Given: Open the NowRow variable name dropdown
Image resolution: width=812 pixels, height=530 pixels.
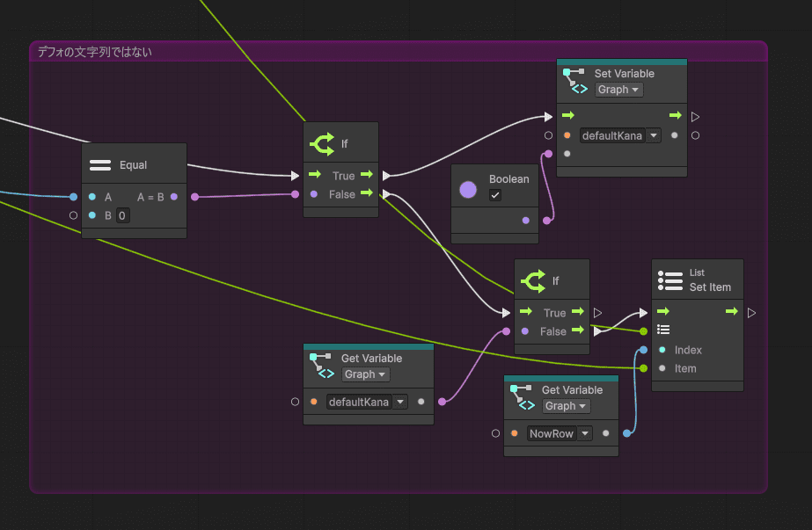Looking at the screenshot, I should pyautogui.click(x=560, y=433).
